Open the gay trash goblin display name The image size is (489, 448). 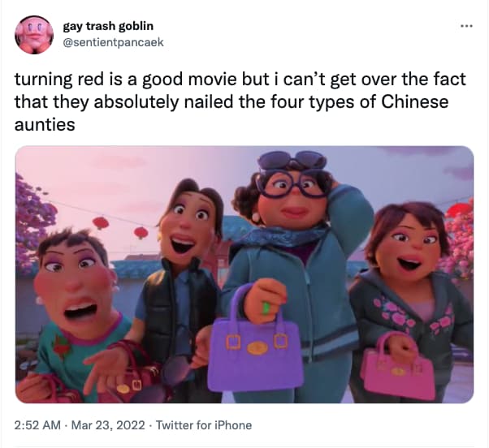(108, 26)
